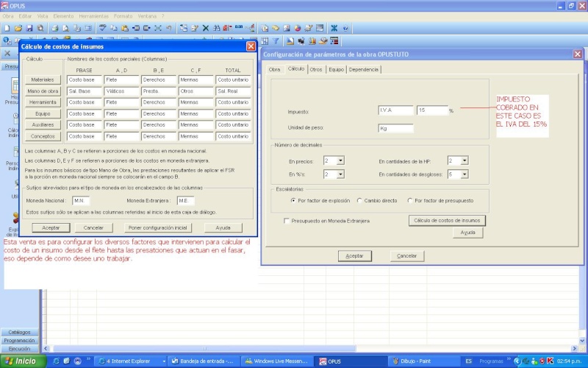Click the pie chart toolbar icon
This screenshot has height=368, width=588.
[x=298, y=28]
